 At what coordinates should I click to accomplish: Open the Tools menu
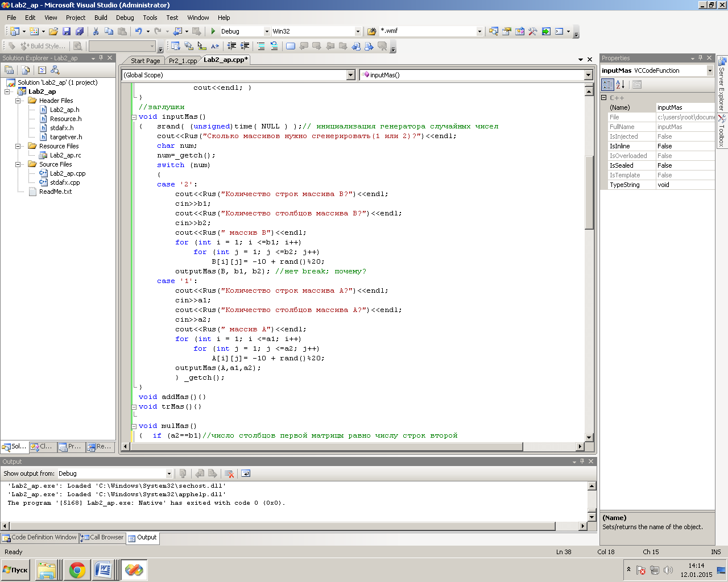coord(150,18)
